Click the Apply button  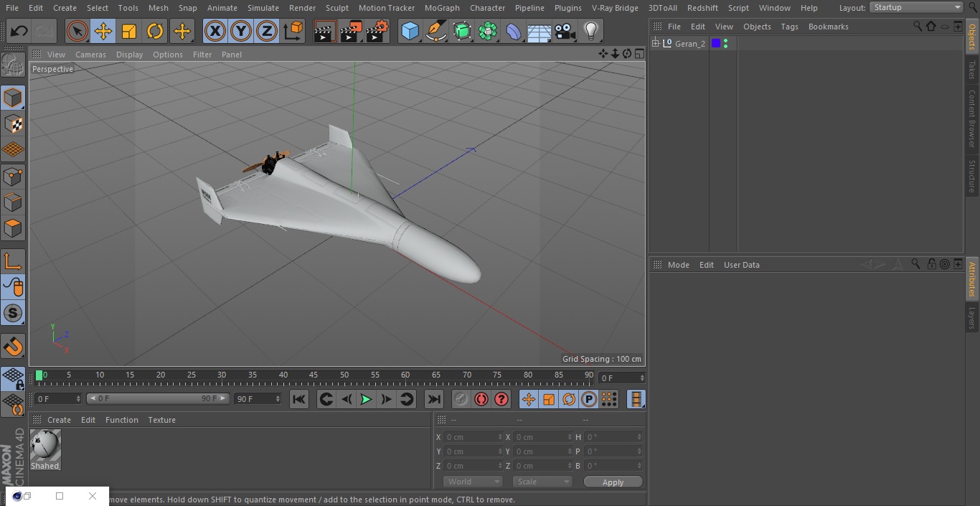coord(613,482)
